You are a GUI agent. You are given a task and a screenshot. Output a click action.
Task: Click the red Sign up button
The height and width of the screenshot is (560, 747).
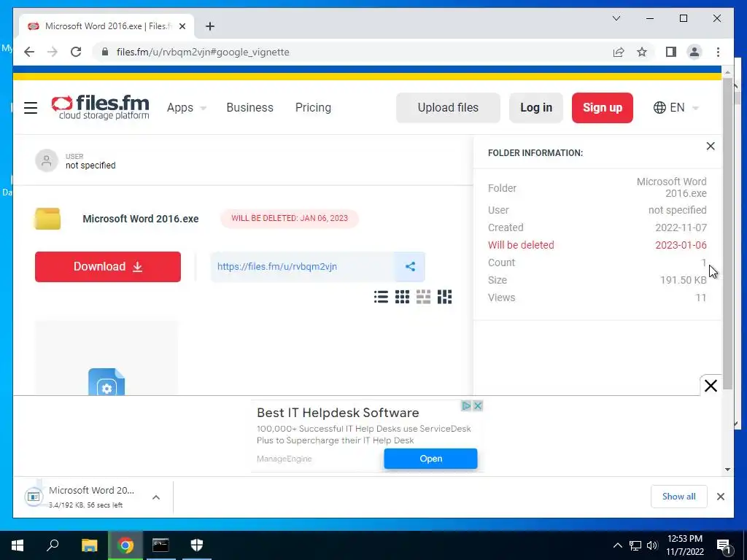point(602,108)
